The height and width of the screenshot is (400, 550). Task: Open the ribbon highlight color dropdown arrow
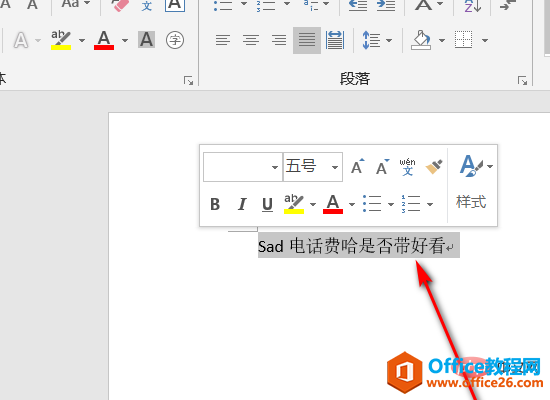pyautogui.click(x=82, y=40)
